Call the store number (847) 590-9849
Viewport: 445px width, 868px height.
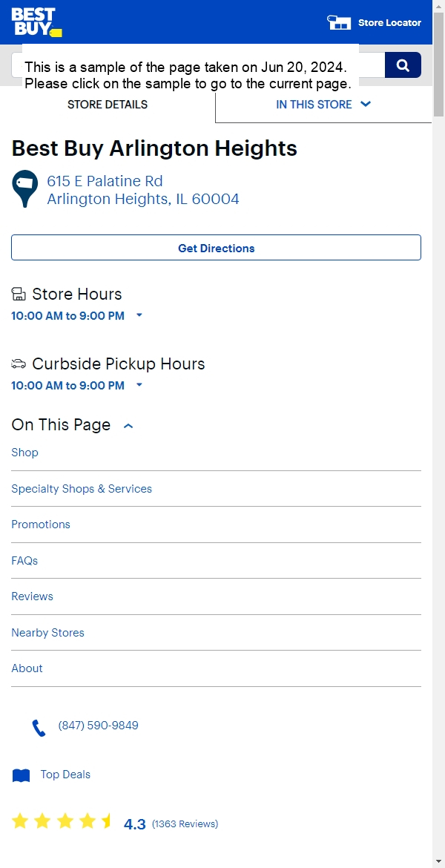click(x=98, y=726)
